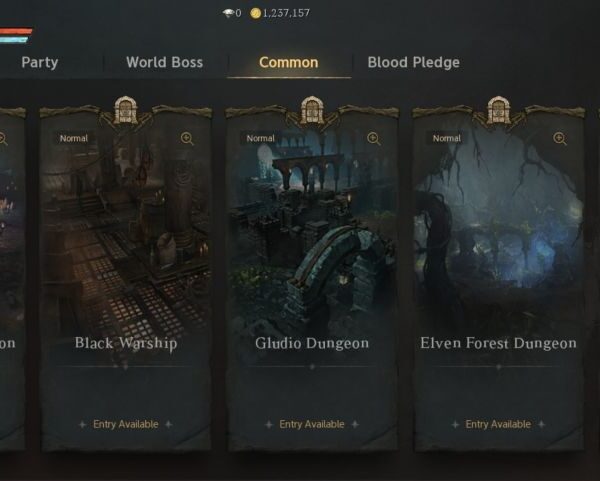Switch to the Party tab
This screenshot has height=481, width=600.
tap(40, 62)
